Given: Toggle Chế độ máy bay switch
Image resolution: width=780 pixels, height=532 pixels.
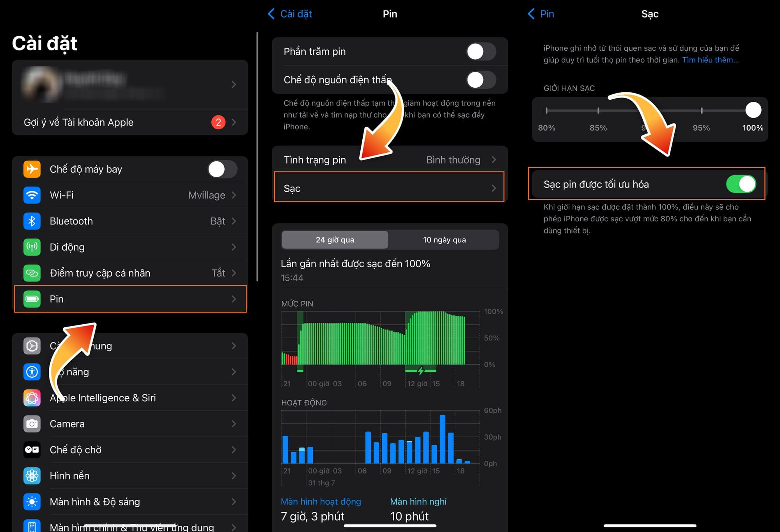Looking at the screenshot, I should point(222,169).
